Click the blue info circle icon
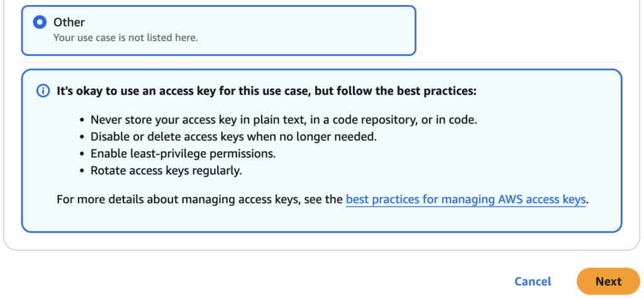Viewport: 644px width, 299px height. (x=43, y=91)
